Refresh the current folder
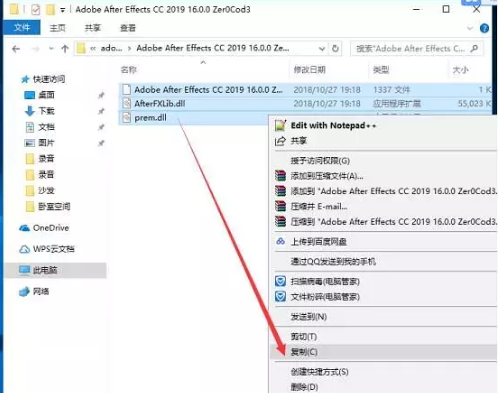 point(335,49)
